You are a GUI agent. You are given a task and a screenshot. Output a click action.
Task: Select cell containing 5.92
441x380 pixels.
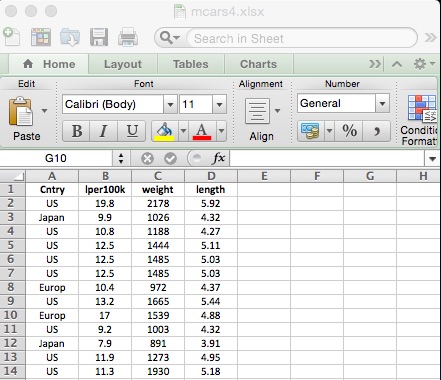click(211, 203)
